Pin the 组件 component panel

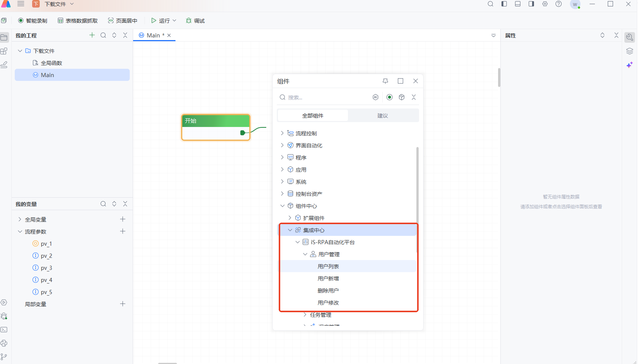(x=385, y=81)
